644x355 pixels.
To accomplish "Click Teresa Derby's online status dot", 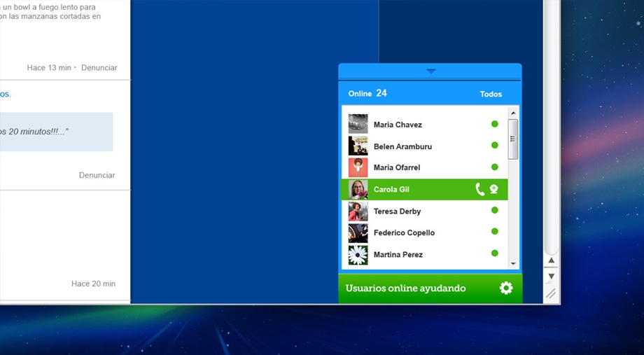I will click(x=494, y=210).
